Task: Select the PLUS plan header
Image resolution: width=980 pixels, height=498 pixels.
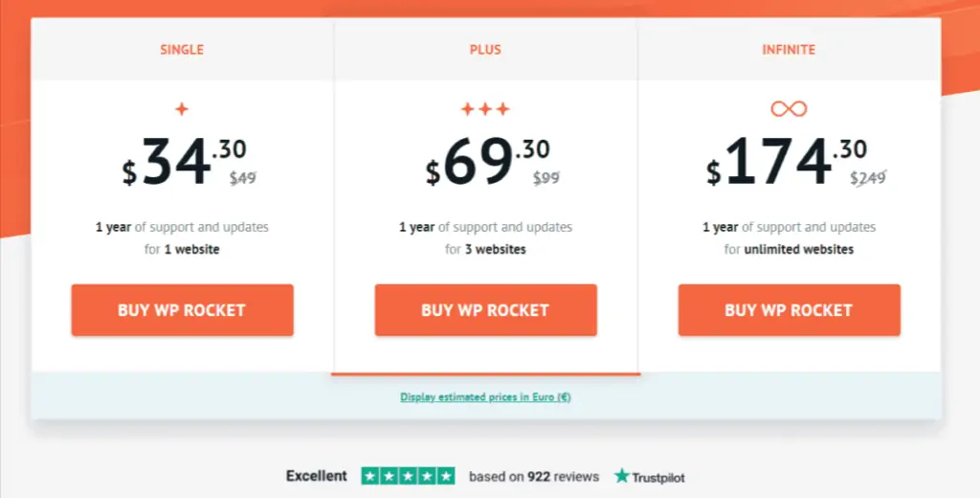Action: (x=485, y=50)
